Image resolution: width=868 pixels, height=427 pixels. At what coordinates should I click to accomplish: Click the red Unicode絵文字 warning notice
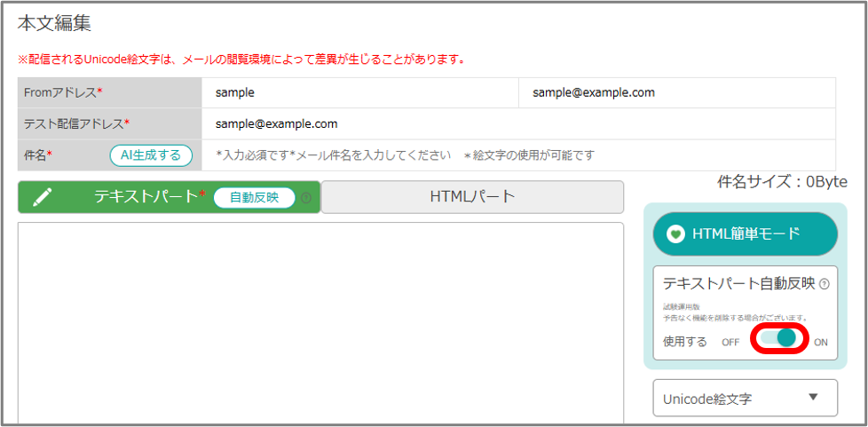[241, 59]
